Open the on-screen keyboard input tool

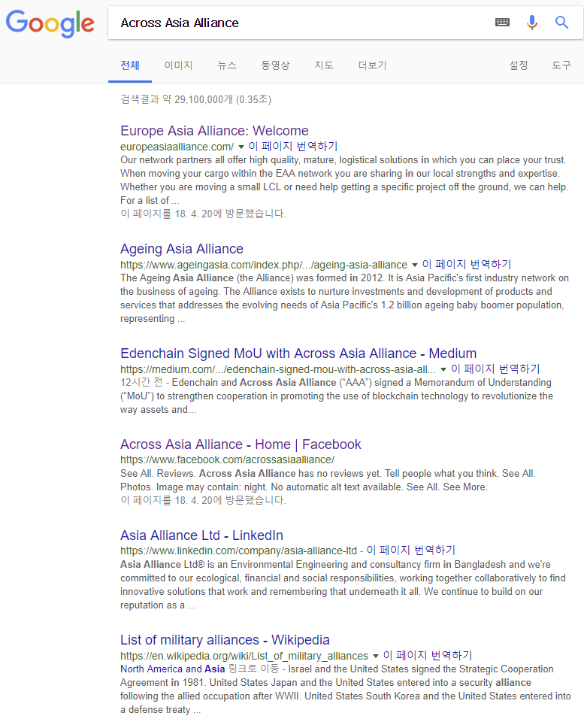pos(502,23)
